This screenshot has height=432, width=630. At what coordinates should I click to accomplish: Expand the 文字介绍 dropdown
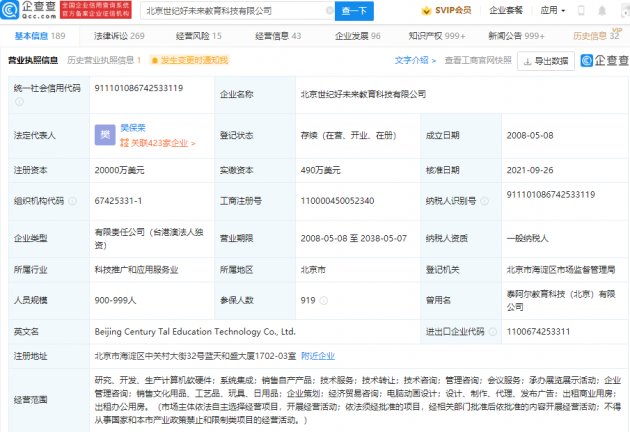[415, 60]
